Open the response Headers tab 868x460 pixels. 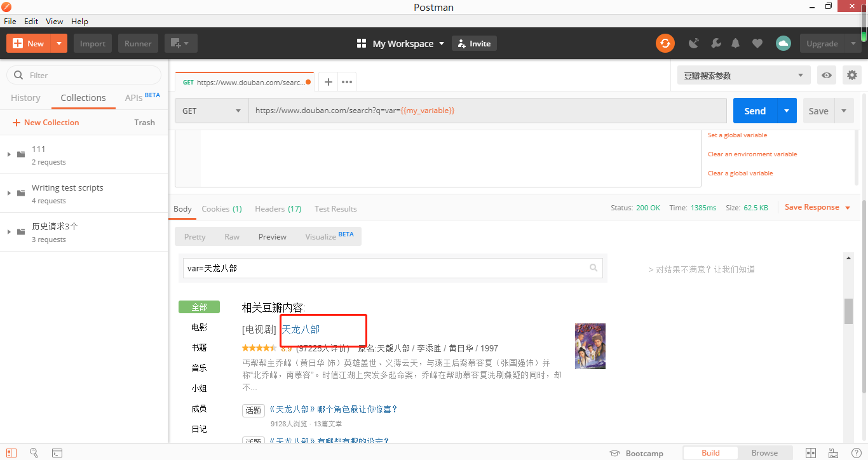[x=278, y=208]
